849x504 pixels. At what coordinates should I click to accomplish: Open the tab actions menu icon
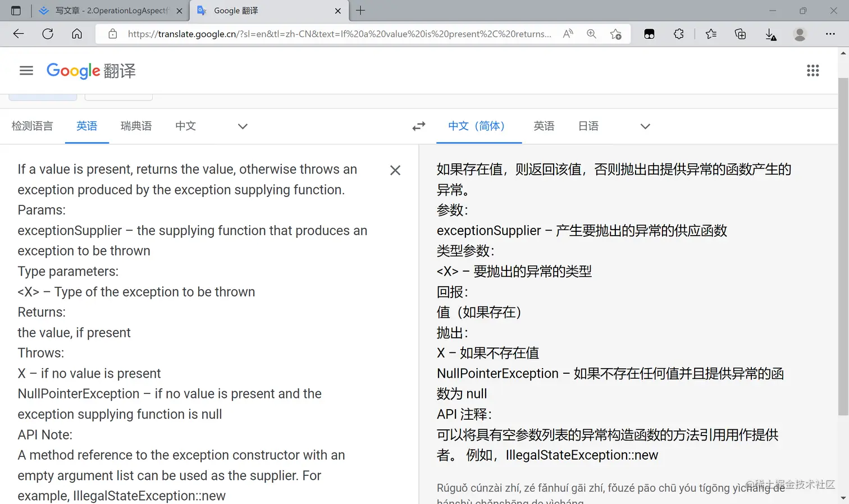(x=16, y=11)
